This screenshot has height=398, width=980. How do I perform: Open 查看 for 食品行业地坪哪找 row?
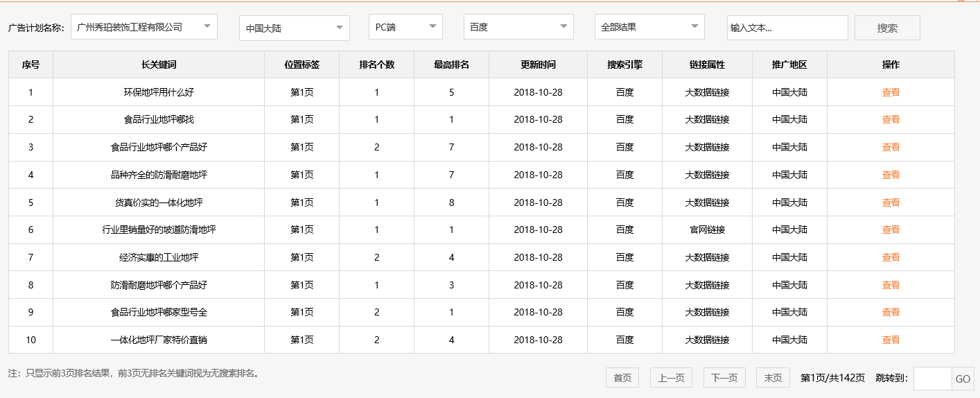[890, 119]
